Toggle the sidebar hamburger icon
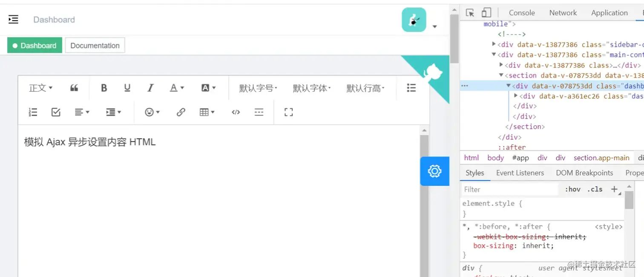Viewport: 644px width, 277px height. 13,19
